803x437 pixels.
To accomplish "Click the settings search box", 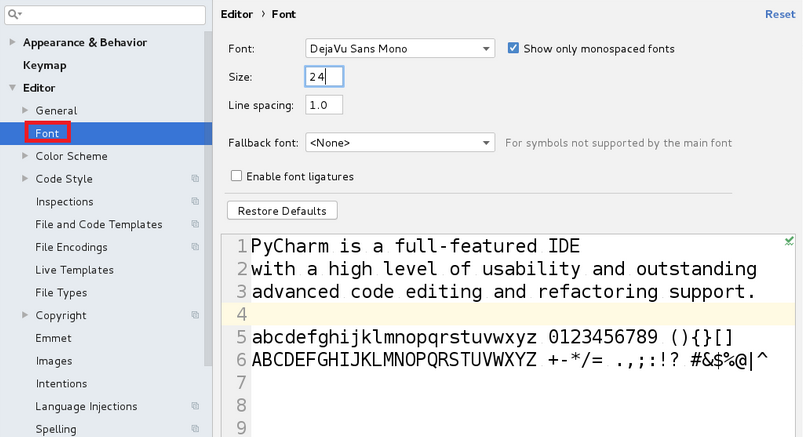I will [x=105, y=14].
